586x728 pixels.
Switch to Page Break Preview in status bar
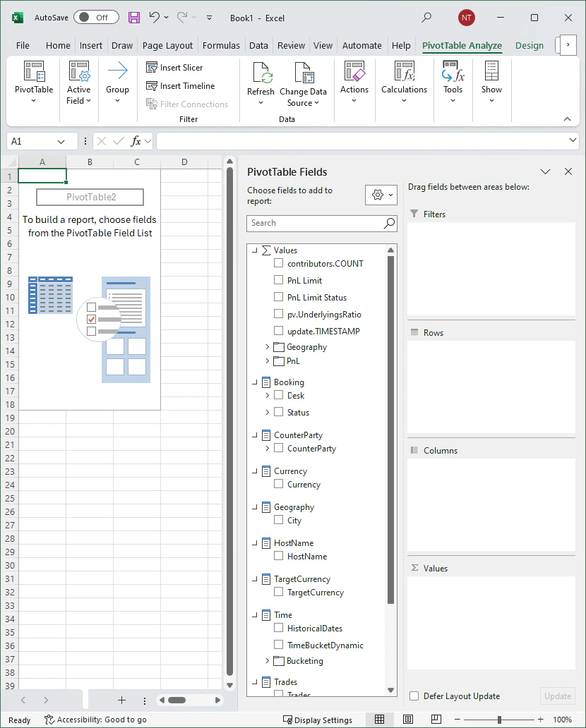pos(436,719)
